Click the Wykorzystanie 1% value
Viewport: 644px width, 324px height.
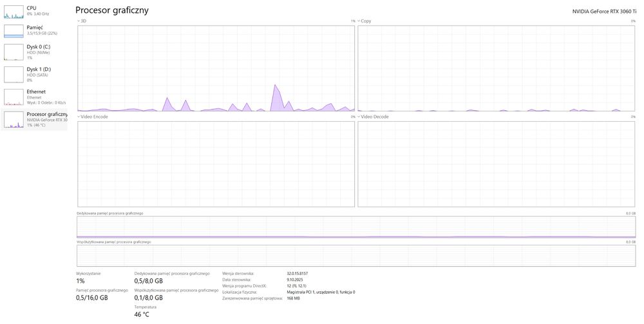coord(80,281)
